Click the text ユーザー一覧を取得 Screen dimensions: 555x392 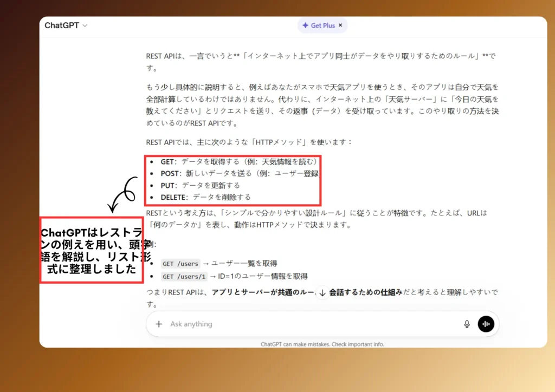click(244, 263)
